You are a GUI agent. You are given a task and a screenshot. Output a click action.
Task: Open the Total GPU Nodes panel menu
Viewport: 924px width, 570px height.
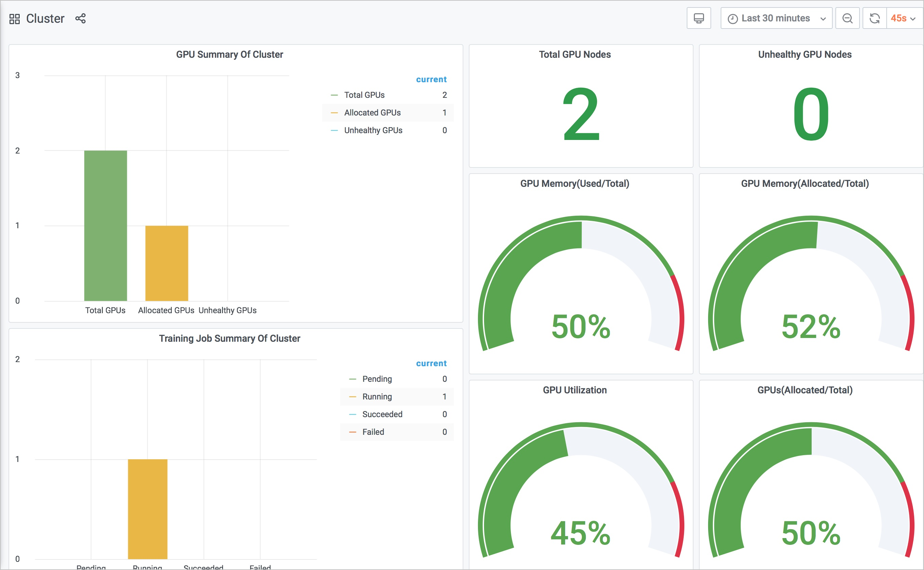574,55
